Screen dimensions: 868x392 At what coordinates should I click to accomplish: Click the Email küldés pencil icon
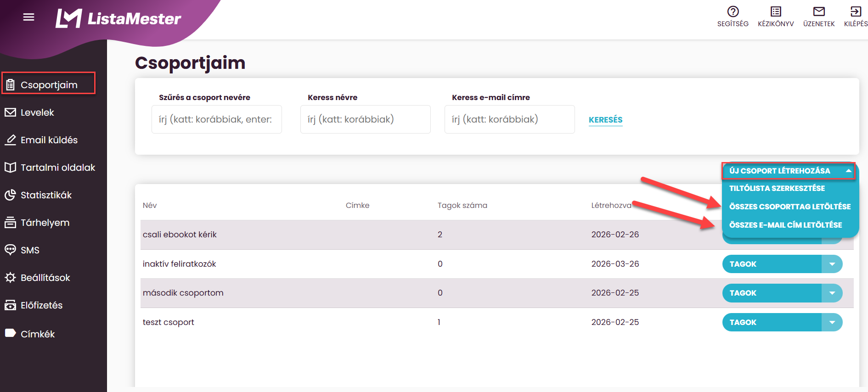pyautogui.click(x=10, y=140)
